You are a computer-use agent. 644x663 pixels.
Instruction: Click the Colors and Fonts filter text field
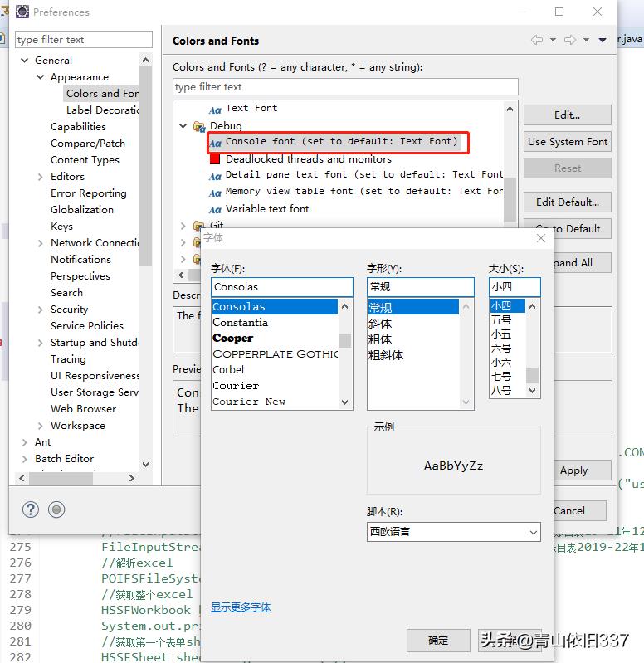pos(345,87)
